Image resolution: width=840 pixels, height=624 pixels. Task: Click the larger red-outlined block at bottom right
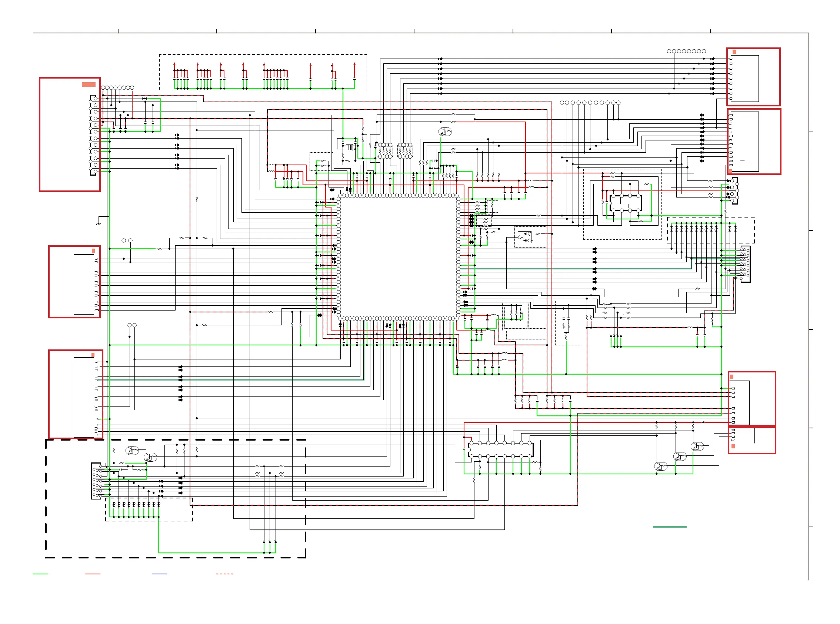752,399
